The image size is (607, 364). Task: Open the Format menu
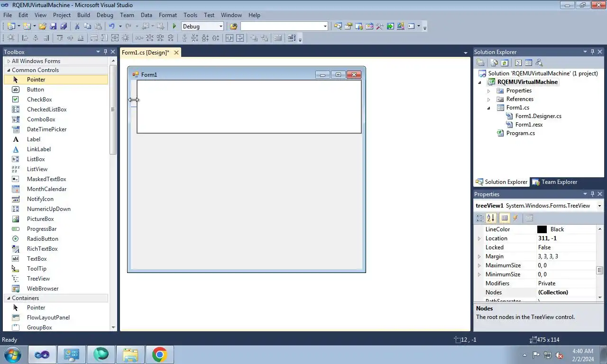(x=168, y=15)
